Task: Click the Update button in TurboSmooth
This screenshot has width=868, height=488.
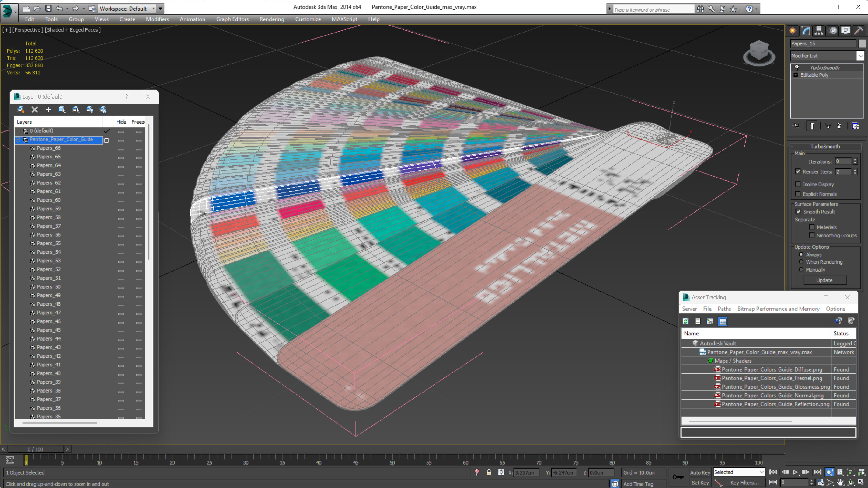Action: 824,280
